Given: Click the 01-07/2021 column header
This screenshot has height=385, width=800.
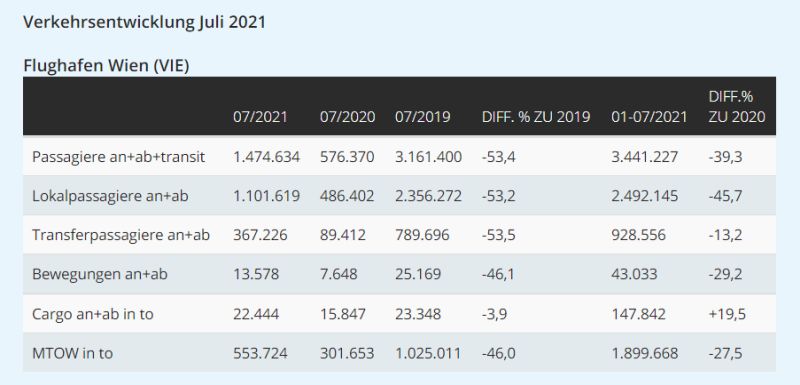Looking at the screenshot, I should (x=649, y=117).
